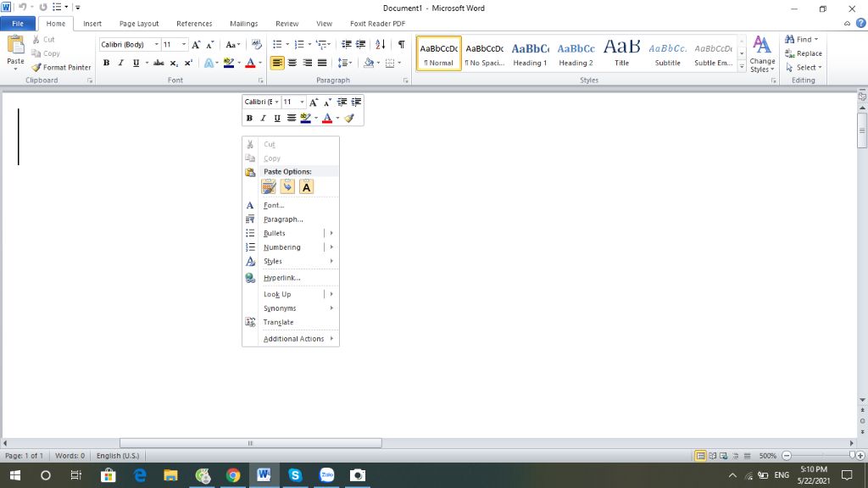Click the Change Styles icon
868x488 pixels.
(762, 53)
